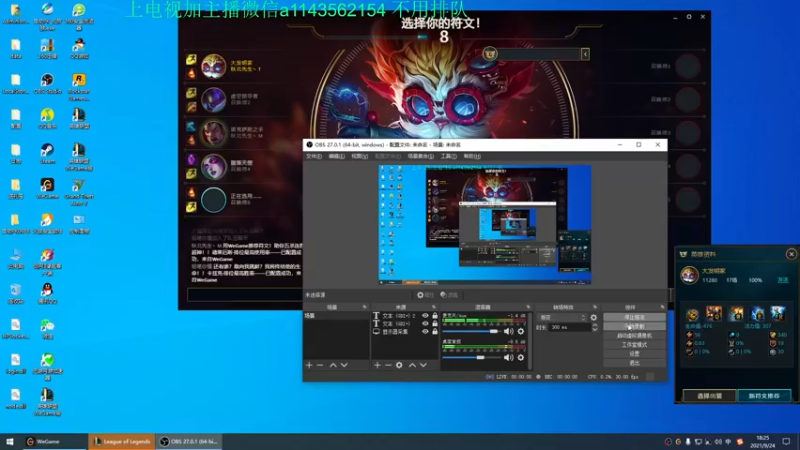Image resolution: width=800 pixels, height=450 pixels.
Task: Open the scene transition type dropdown
Action: [x=562, y=317]
